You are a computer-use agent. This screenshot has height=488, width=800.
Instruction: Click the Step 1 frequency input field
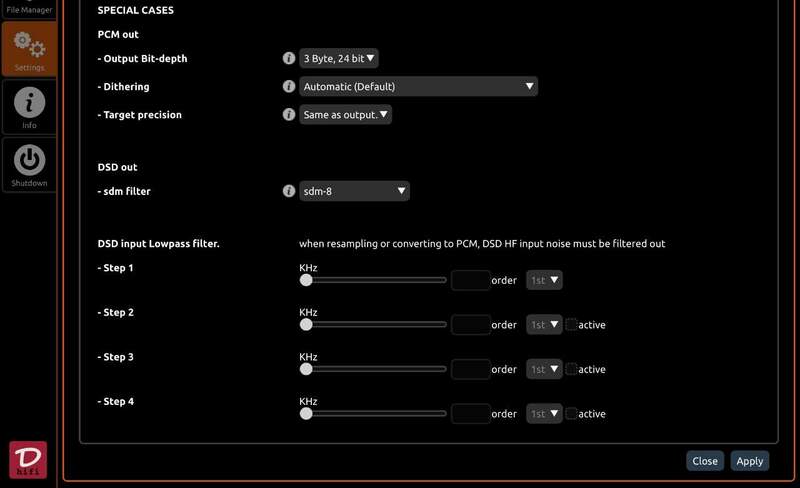[470, 281]
